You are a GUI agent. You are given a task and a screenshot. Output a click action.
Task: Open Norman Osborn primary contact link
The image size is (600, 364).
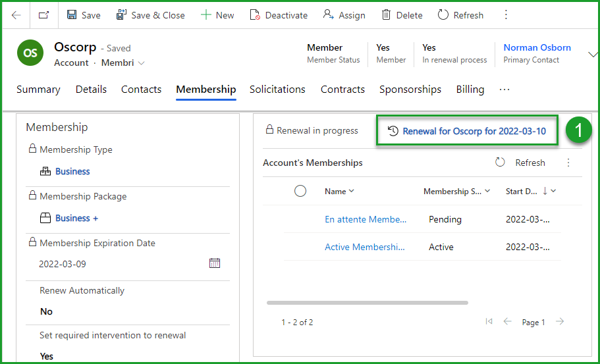tap(537, 47)
